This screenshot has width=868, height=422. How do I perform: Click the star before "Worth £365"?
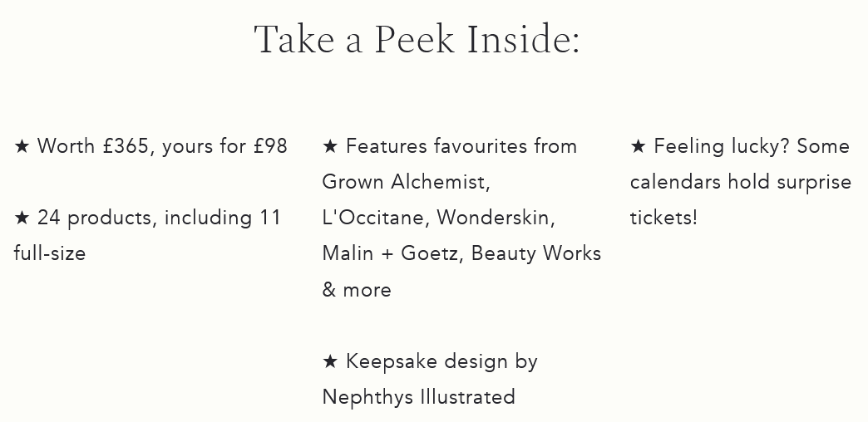pyautogui.click(x=22, y=146)
